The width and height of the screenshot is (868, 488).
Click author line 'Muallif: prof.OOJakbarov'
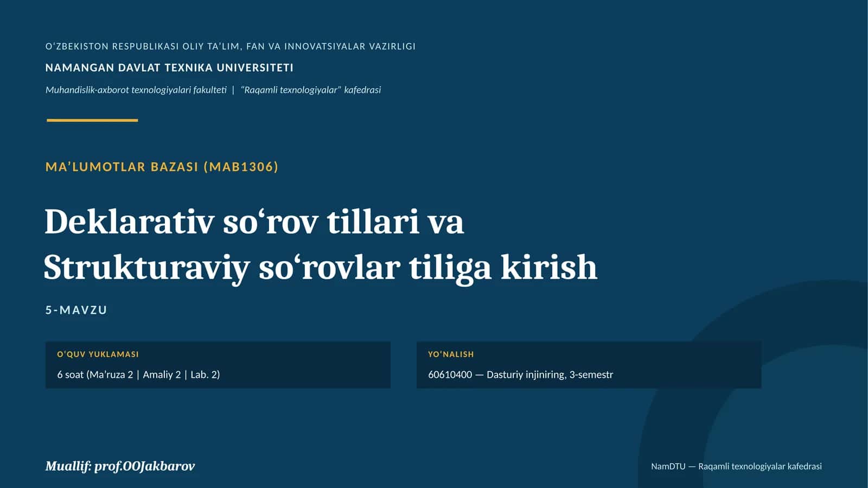(x=120, y=466)
